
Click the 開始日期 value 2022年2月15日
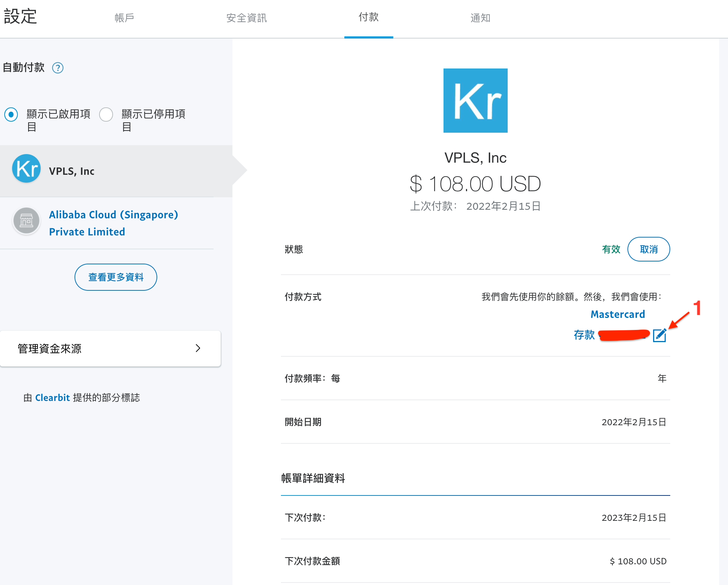[x=634, y=422]
